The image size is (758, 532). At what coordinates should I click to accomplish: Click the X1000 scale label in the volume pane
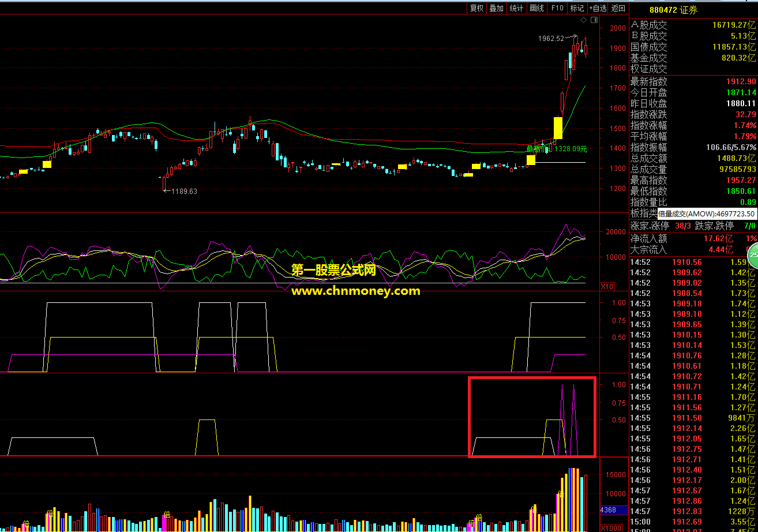610,528
